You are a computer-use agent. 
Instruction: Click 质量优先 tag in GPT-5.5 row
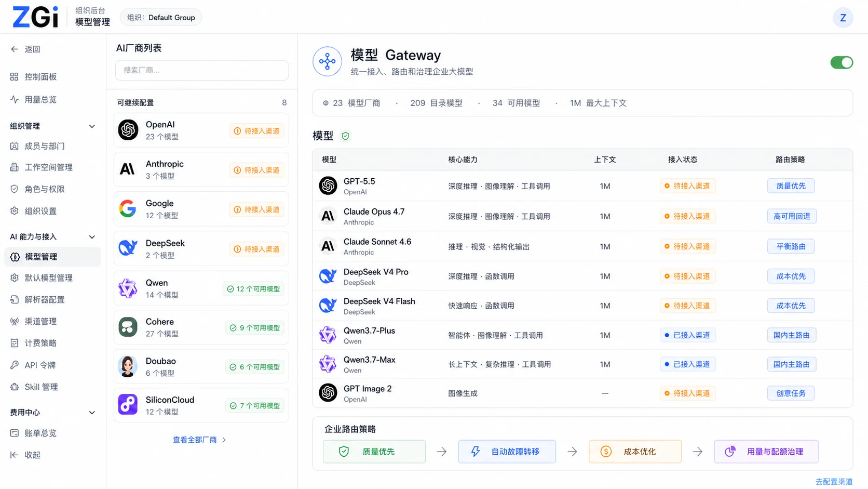(791, 186)
